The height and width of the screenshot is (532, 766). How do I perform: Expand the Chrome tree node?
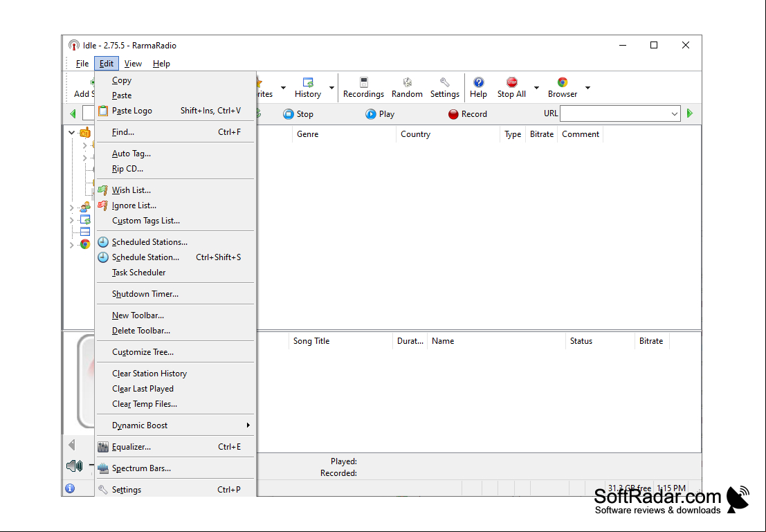pyautogui.click(x=72, y=245)
